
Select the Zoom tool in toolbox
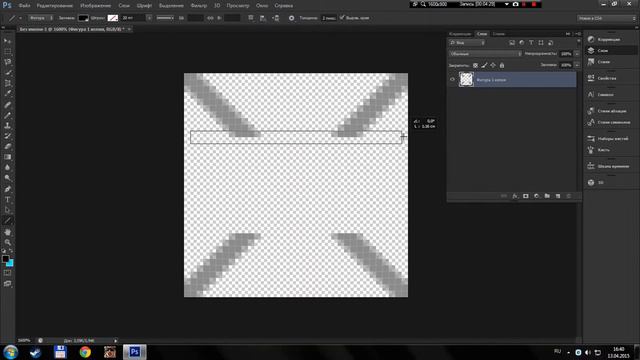(x=7, y=242)
